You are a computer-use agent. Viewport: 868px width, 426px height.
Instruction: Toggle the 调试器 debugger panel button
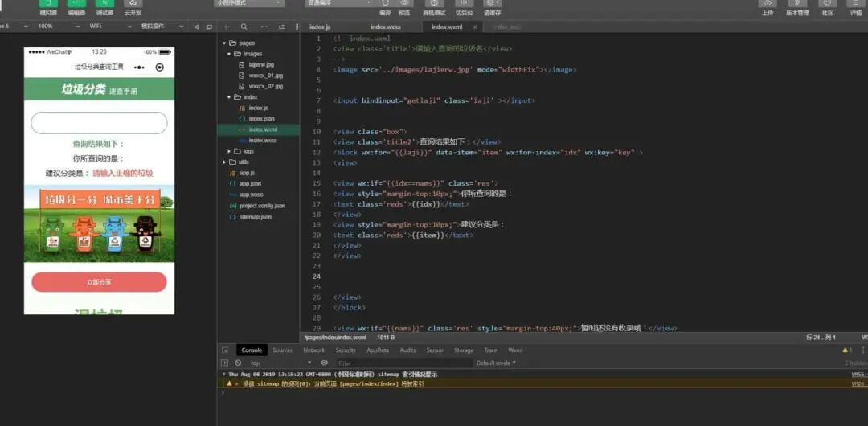coord(104,3)
